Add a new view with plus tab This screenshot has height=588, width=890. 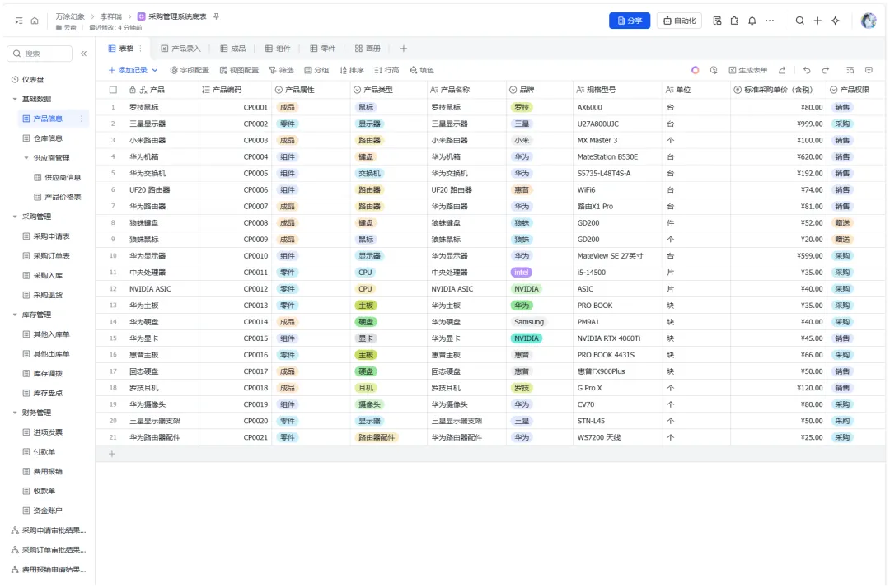403,49
